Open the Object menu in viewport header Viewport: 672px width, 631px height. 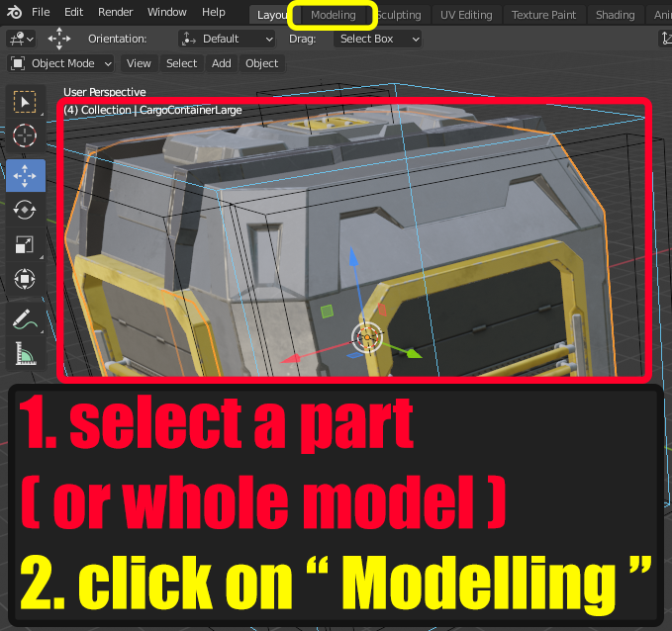pyautogui.click(x=261, y=63)
